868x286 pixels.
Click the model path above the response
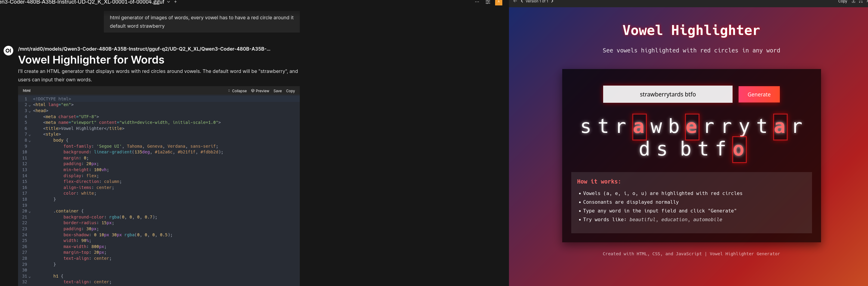point(144,49)
